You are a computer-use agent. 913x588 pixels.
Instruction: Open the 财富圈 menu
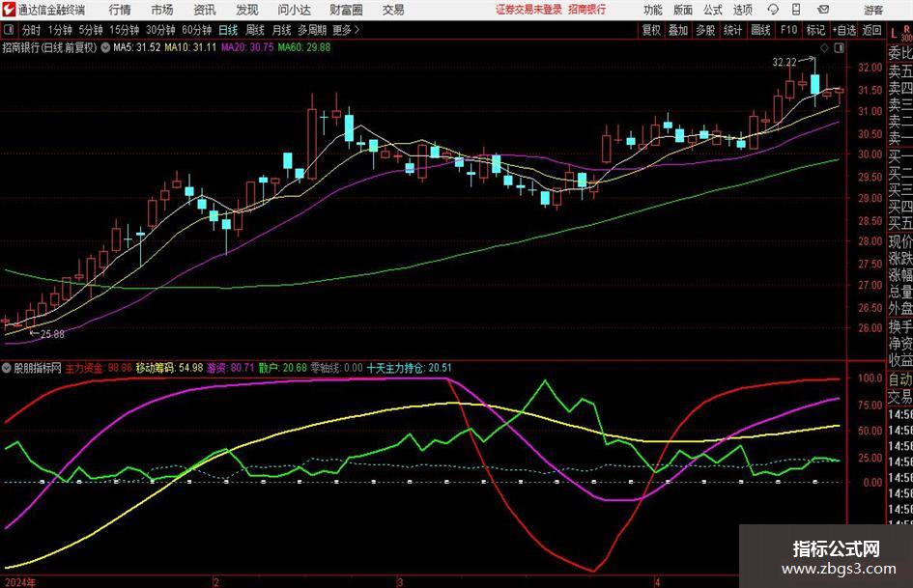pos(346,10)
